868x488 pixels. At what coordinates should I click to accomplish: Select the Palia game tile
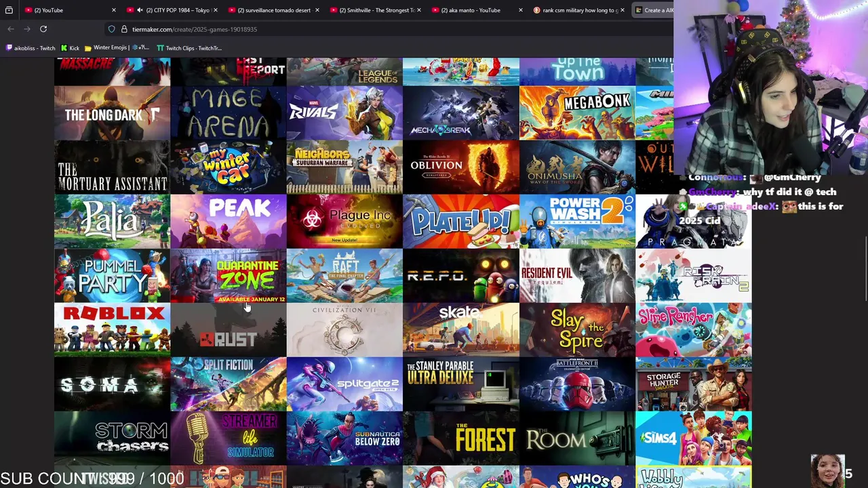(112, 222)
